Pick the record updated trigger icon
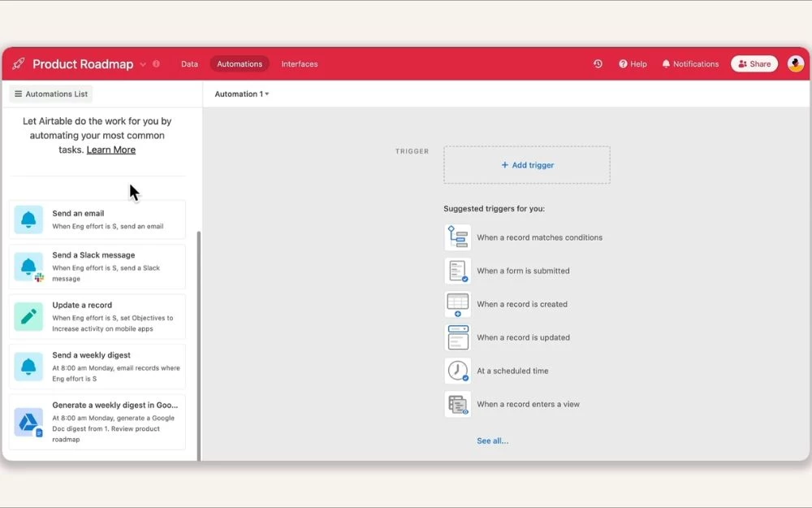 458,337
